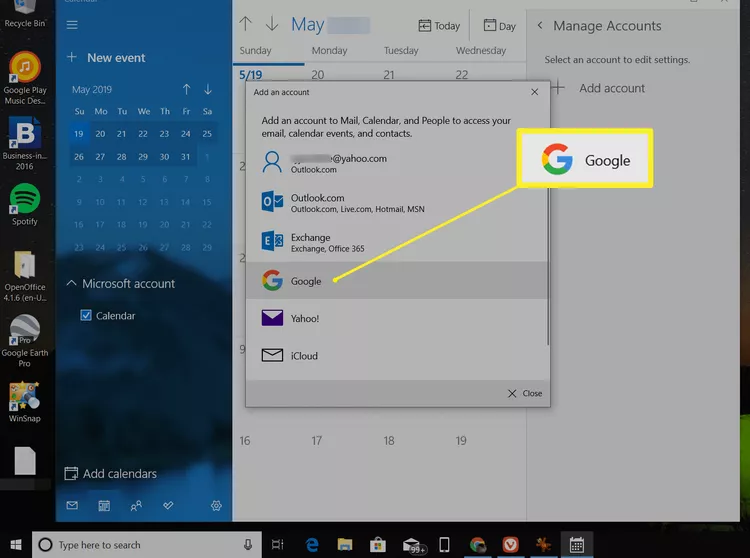Open Chrome from taskbar
Image resolution: width=750 pixels, height=558 pixels.
pos(477,545)
